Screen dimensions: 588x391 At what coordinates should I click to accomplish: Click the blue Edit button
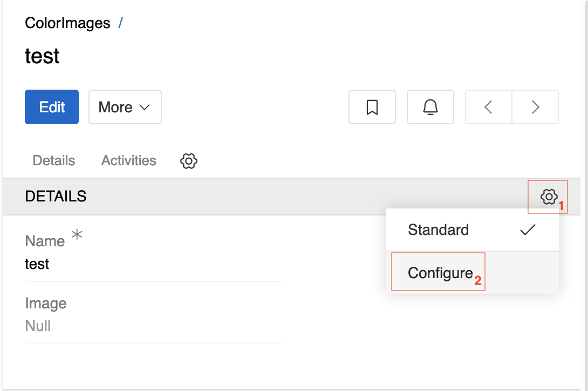[52, 107]
